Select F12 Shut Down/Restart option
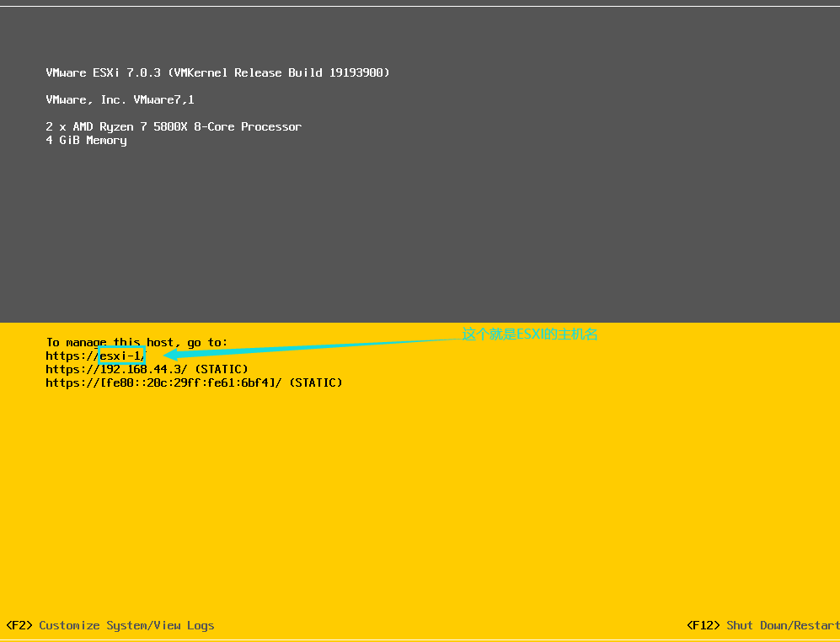The width and height of the screenshot is (840, 642). pos(762,625)
